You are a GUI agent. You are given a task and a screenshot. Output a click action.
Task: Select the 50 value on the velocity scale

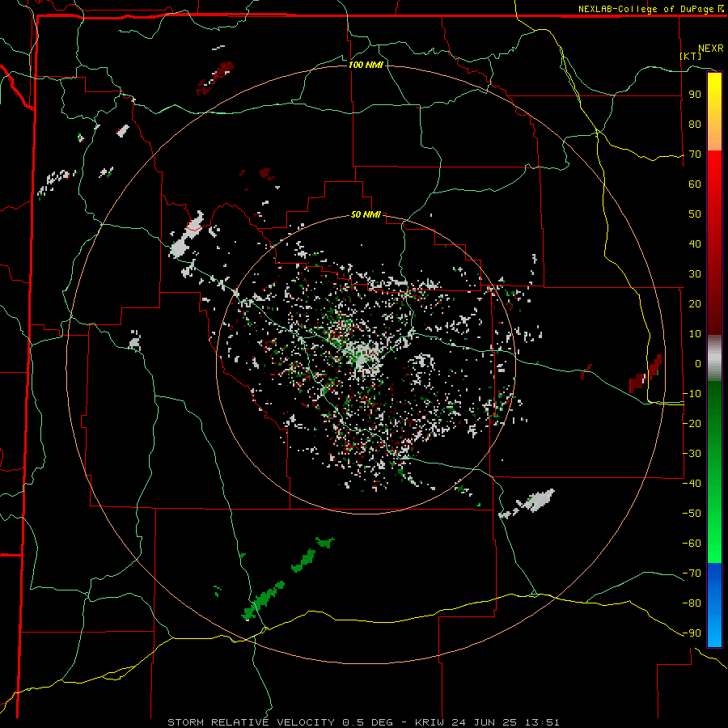(x=695, y=214)
